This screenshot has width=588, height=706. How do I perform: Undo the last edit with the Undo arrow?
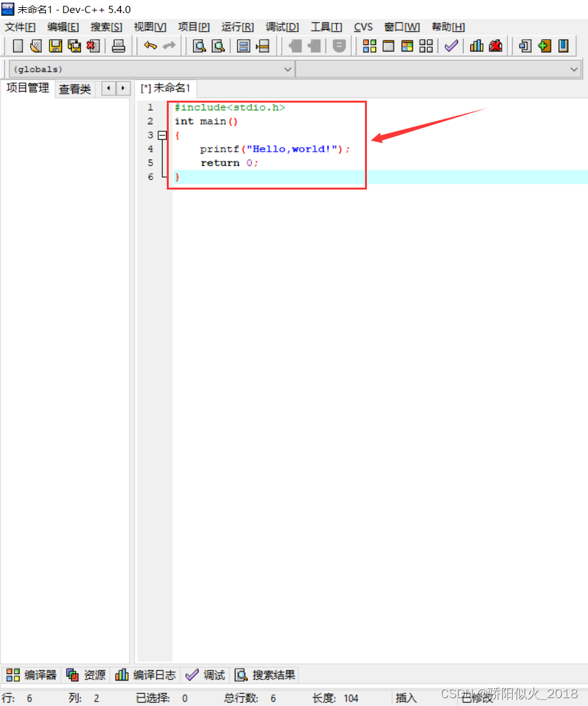click(x=150, y=46)
